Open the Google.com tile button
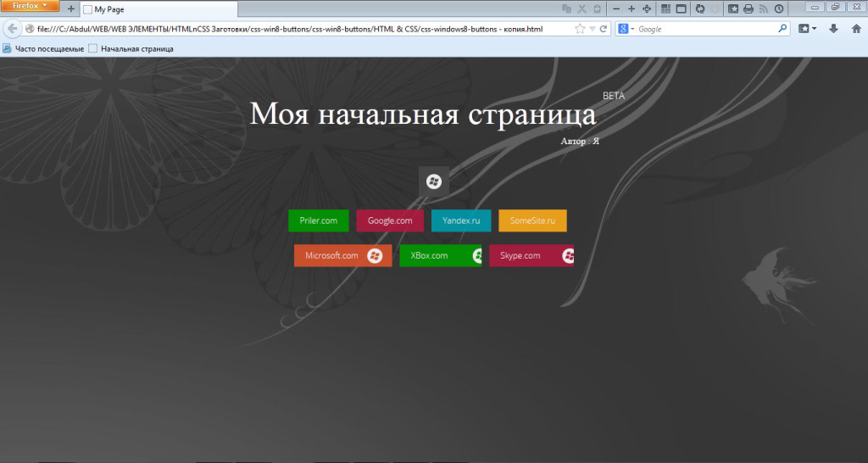 (x=390, y=220)
